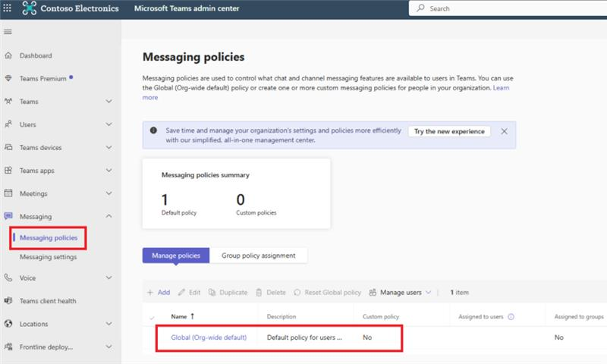Viewport: 607px width, 364px height.
Task: Click the 'Custom policies' count label
Action: (256, 213)
